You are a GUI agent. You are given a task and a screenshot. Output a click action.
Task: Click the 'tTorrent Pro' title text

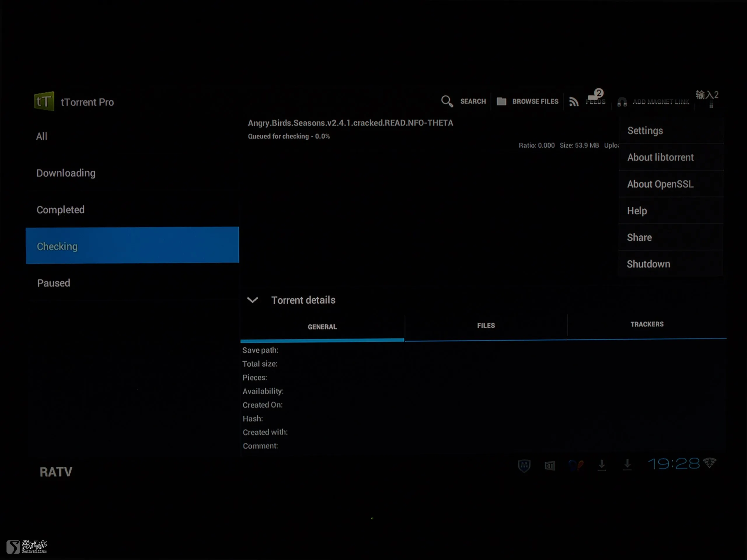87,102
